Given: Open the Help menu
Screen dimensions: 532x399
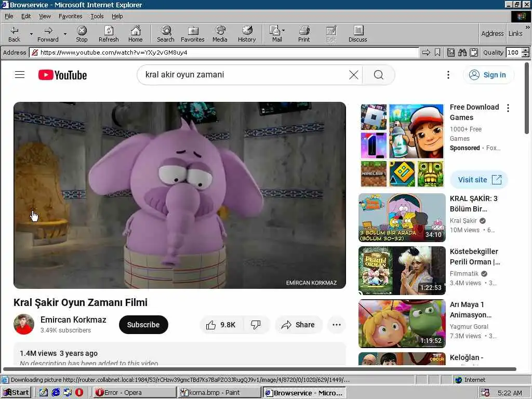Looking at the screenshot, I should tap(117, 16).
